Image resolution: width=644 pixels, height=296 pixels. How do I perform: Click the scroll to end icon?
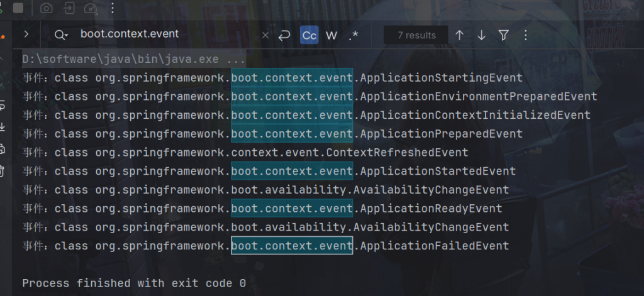click(x=3, y=126)
